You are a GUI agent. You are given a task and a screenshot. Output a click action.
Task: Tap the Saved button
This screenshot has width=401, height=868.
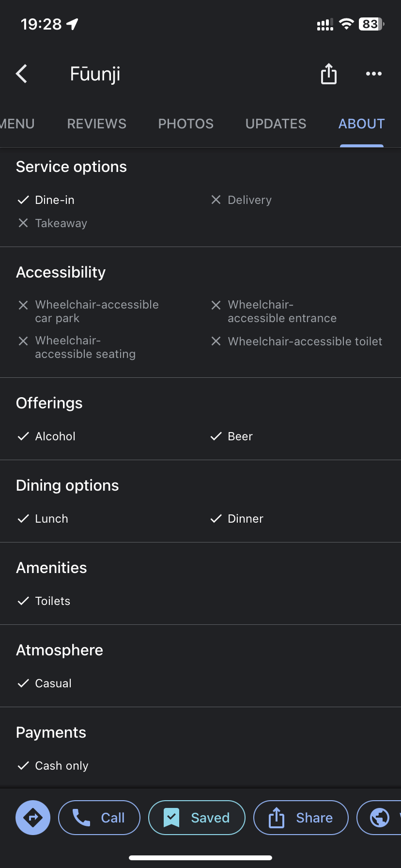pos(197,818)
